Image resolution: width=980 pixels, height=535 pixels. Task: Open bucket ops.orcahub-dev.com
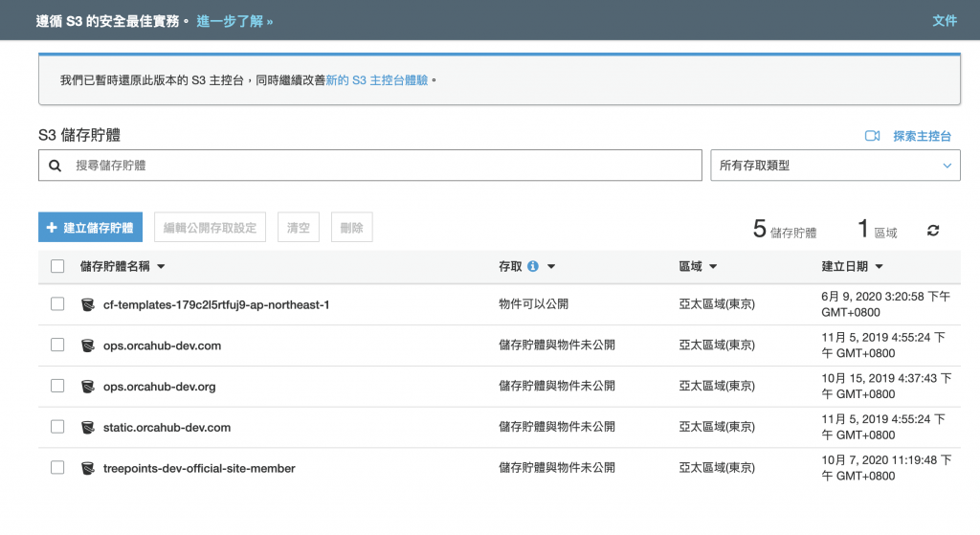pyautogui.click(x=162, y=346)
